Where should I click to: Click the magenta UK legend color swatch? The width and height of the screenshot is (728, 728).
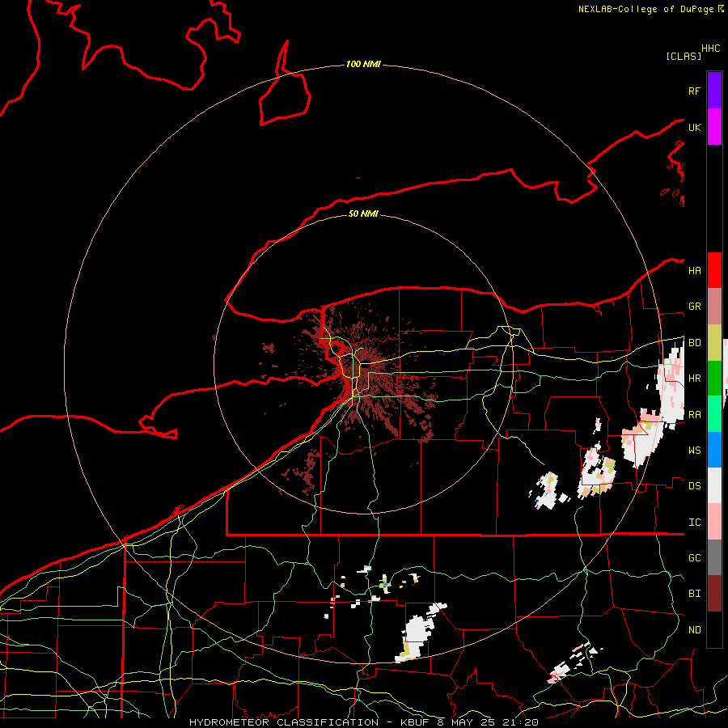coord(714,127)
